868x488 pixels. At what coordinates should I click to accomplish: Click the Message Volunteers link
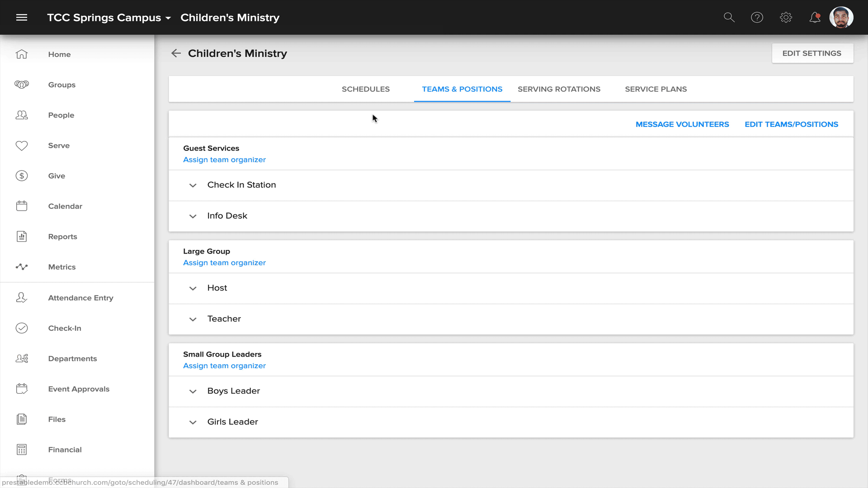(x=682, y=124)
